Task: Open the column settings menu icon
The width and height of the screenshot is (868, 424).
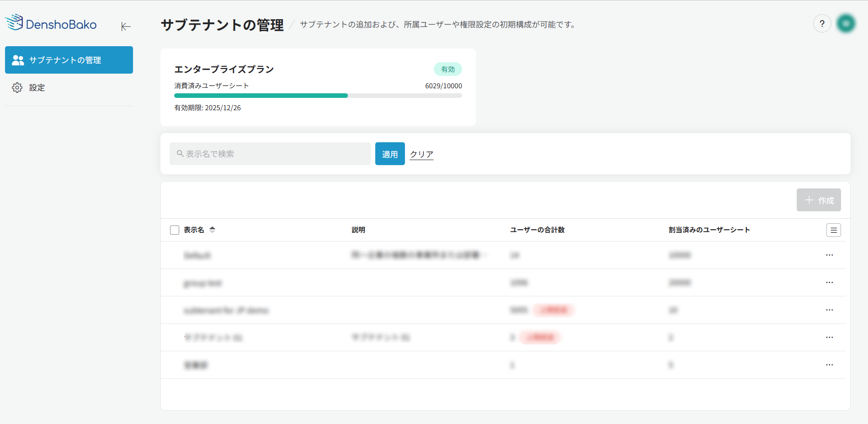Action: 834,230
